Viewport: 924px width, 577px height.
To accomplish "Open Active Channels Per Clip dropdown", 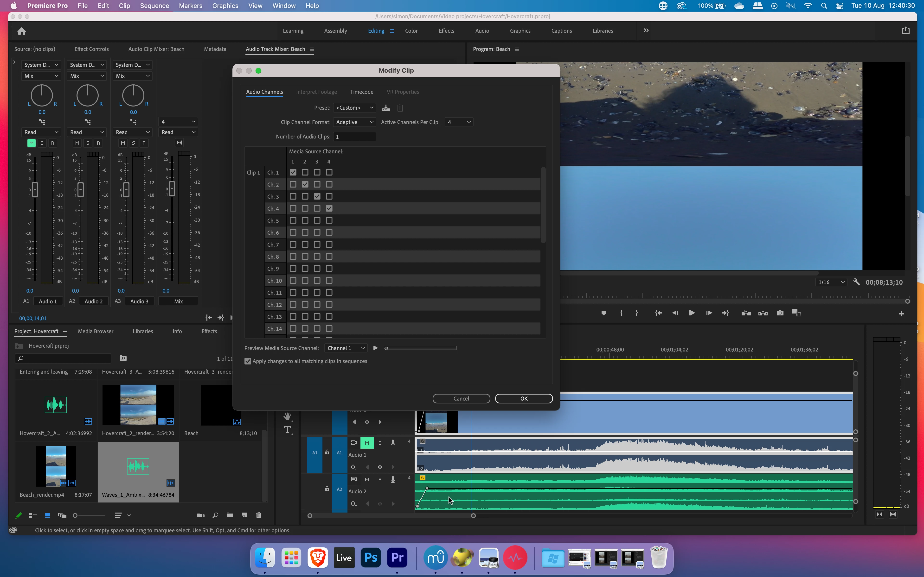I will coord(459,122).
